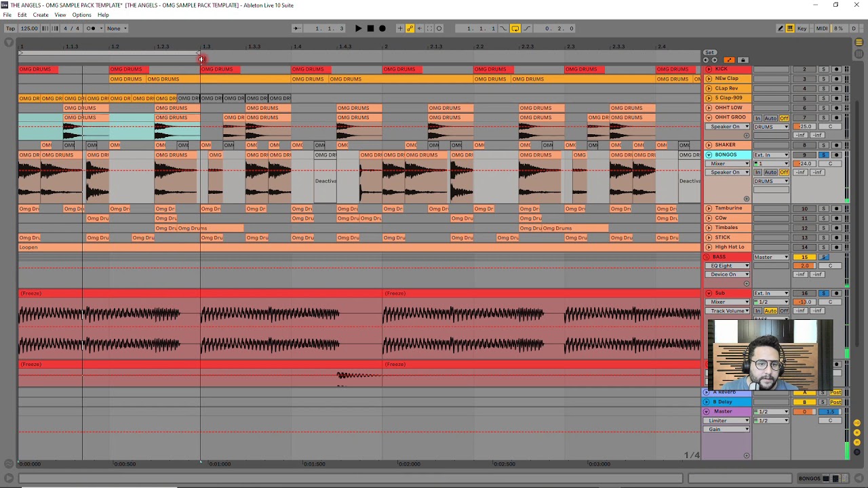The image size is (868, 488).
Task: Toggle the computer MIDI keyboard icon
Action: click(x=790, y=28)
